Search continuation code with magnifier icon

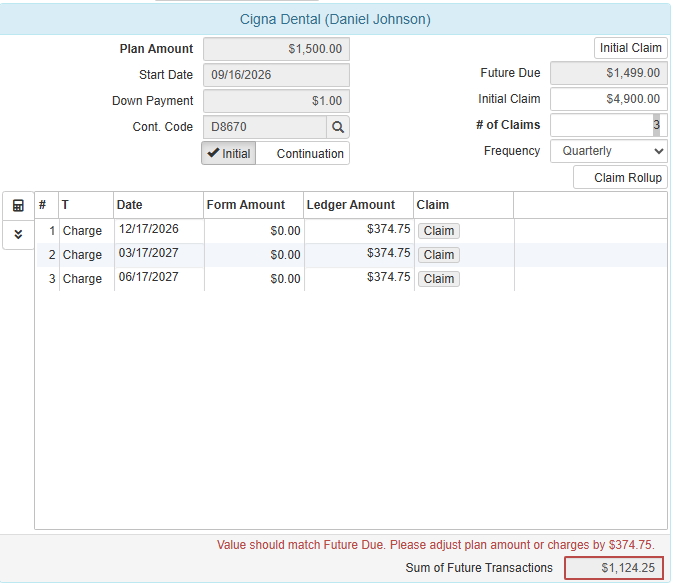[338, 127]
